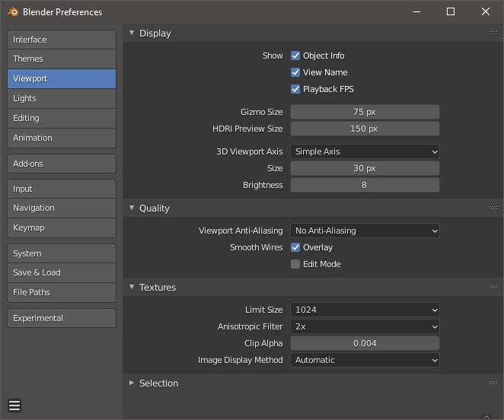Grab the Selection panel drag handle

(x=493, y=383)
